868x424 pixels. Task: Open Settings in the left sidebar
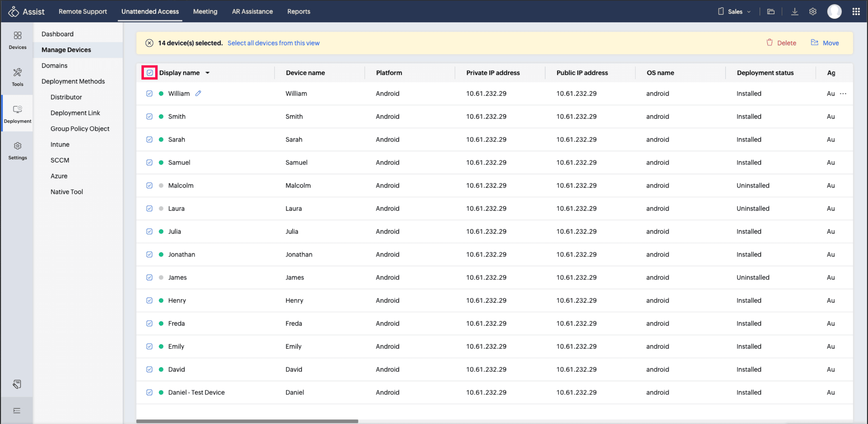(18, 150)
